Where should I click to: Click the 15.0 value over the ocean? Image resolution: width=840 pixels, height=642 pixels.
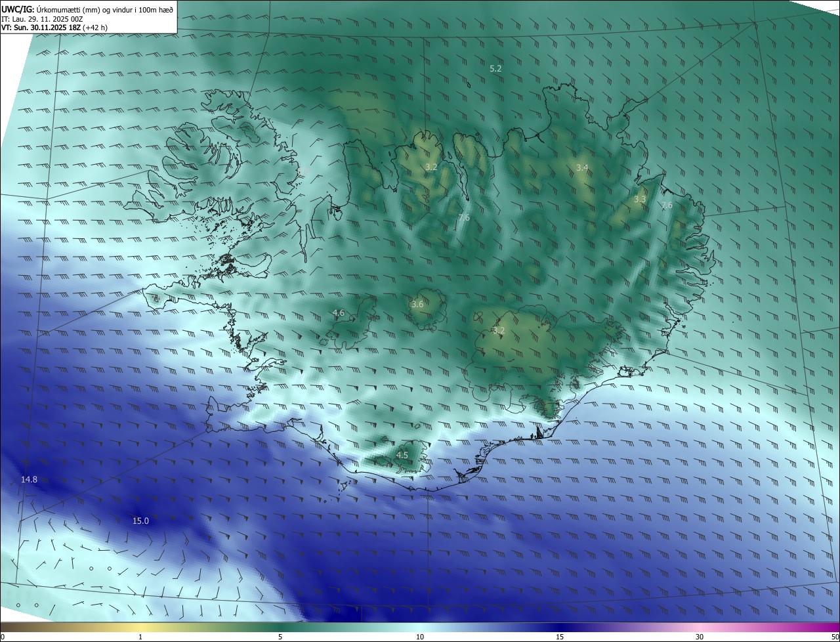pyautogui.click(x=141, y=521)
